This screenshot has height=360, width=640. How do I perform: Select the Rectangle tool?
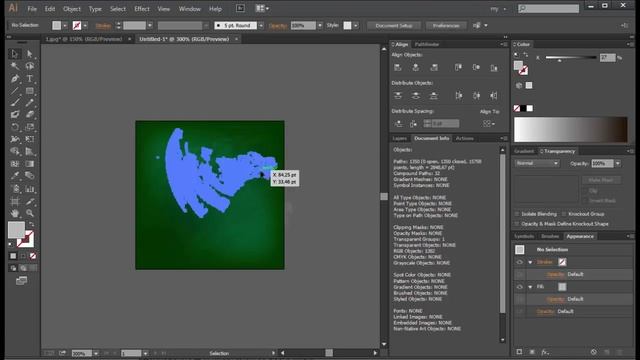pos(30,91)
